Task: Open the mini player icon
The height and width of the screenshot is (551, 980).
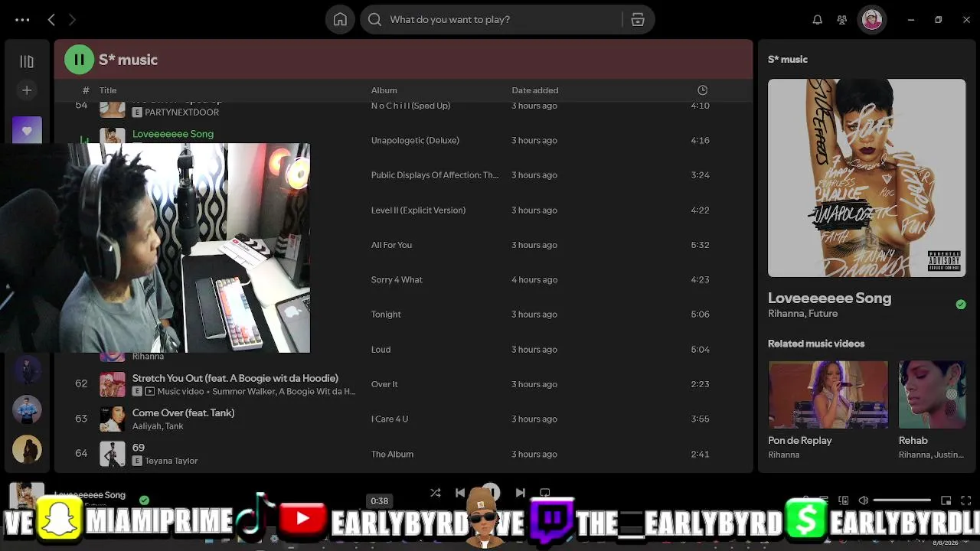Action: pyautogui.click(x=946, y=500)
